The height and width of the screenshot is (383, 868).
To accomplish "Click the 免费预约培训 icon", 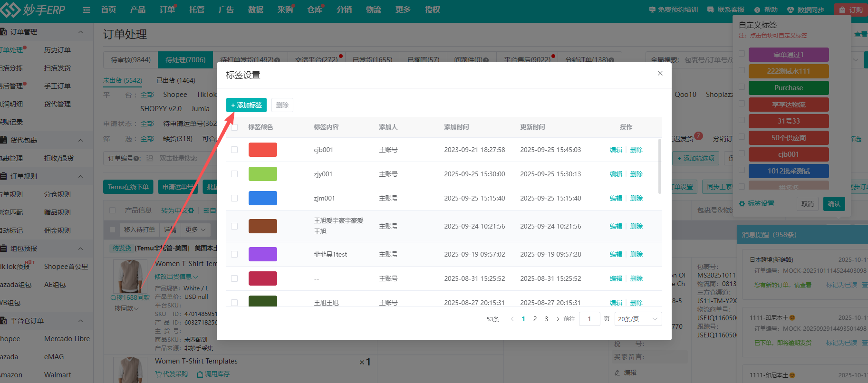I will tap(652, 10).
